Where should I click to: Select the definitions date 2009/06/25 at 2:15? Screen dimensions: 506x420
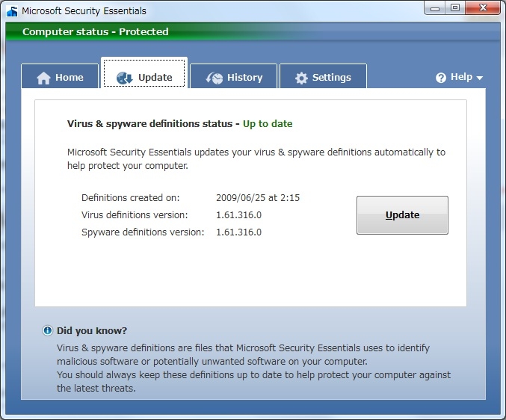[x=258, y=198]
